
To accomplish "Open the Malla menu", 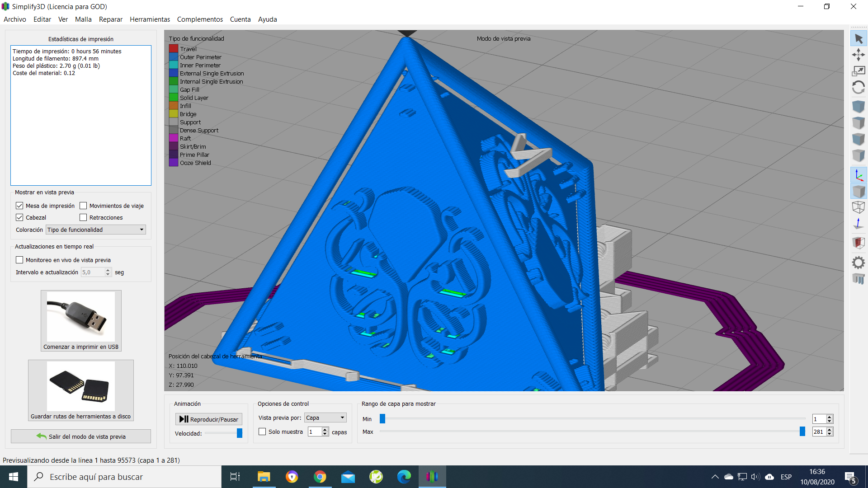I will [x=83, y=19].
